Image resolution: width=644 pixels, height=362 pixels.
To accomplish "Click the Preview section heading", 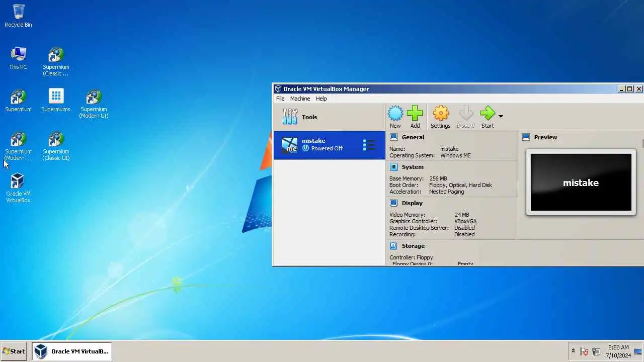I will tap(545, 137).
